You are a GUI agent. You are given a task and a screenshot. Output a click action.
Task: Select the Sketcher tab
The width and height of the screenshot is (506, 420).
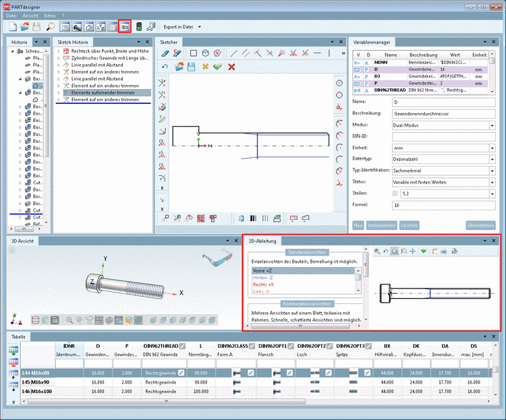pyautogui.click(x=169, y=42)
